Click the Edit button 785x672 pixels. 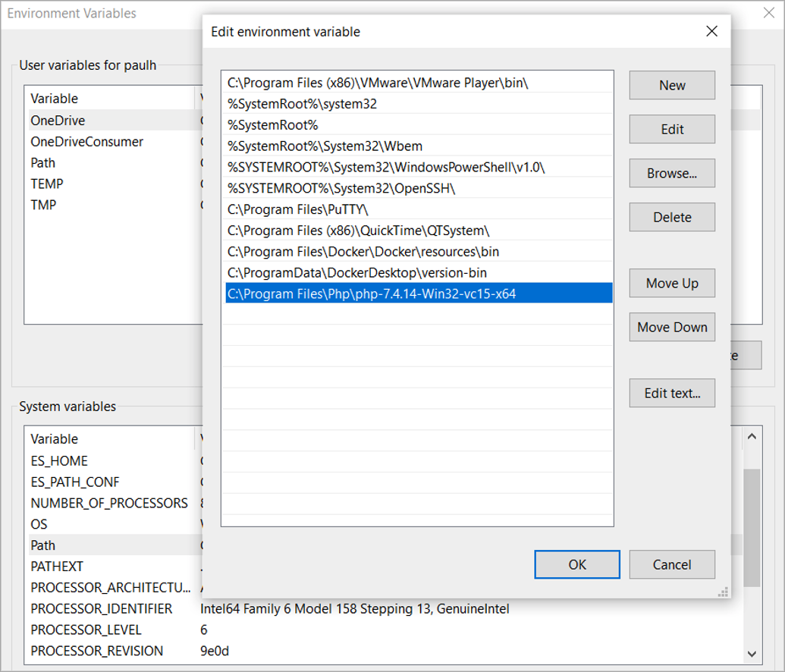pos(670,129)
